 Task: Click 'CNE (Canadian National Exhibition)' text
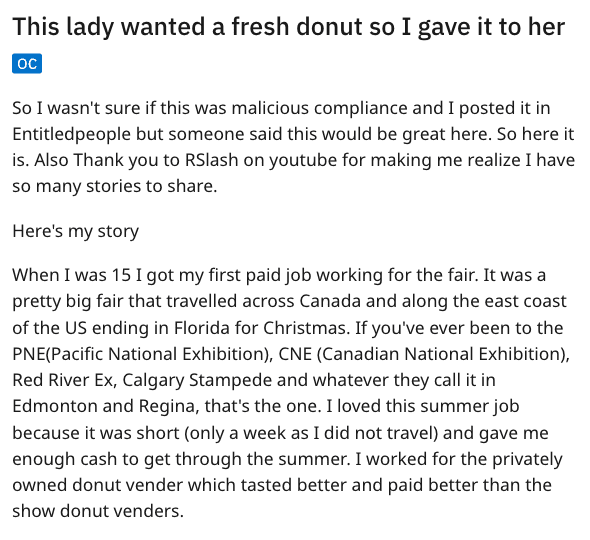tap(424, 354)
